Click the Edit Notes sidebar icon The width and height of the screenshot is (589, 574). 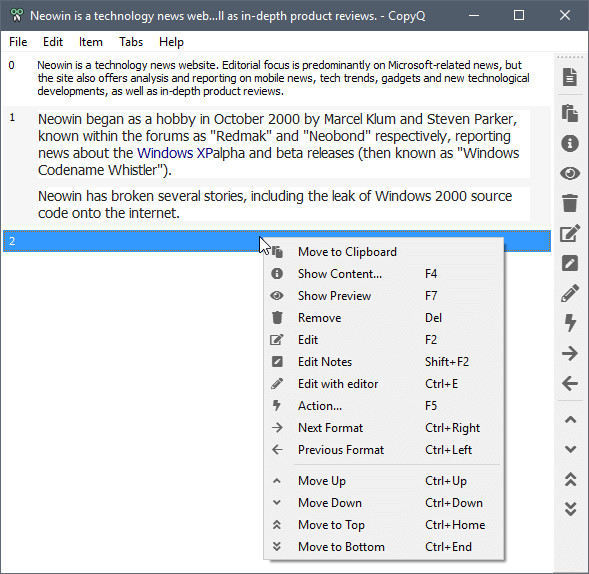click(x=570, y=263)
